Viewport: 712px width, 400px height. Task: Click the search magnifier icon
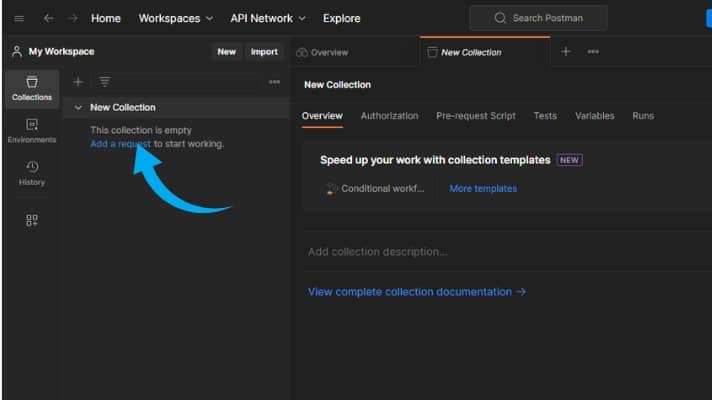click(x=500, y=18)
